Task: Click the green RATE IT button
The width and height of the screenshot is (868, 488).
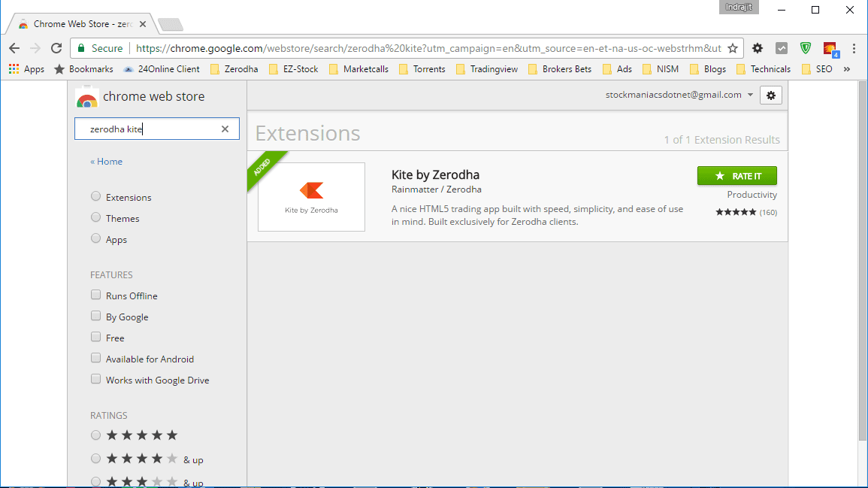Action: pos(737,175)
